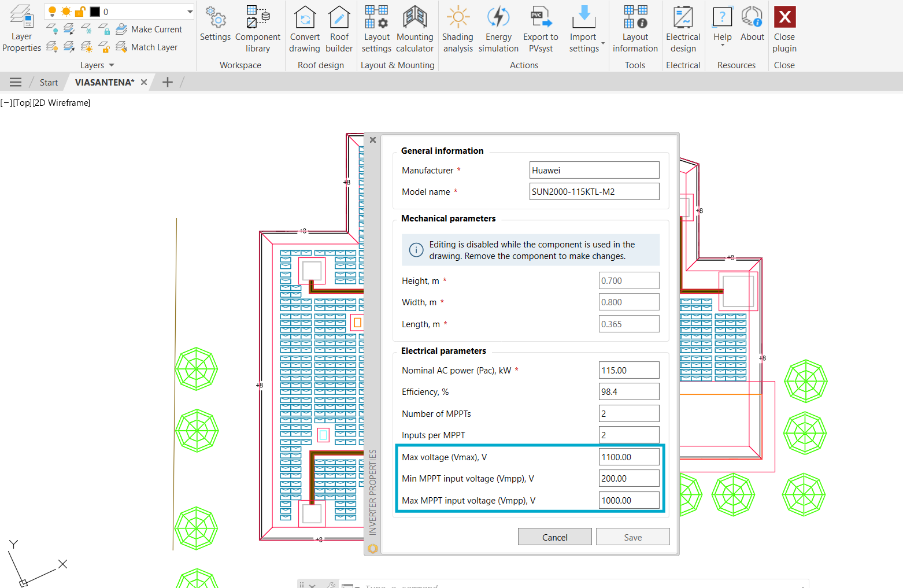Open Layout information tool
The image size is (903, 588).
[635, 29]
